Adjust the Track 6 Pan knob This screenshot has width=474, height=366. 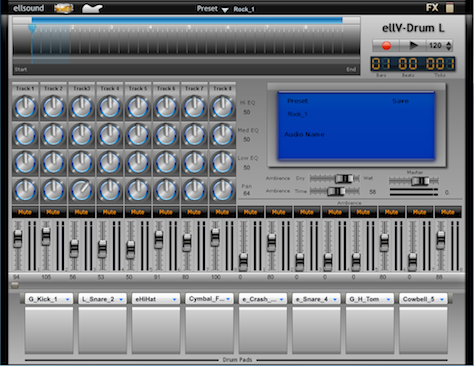(x=166, y=190)
